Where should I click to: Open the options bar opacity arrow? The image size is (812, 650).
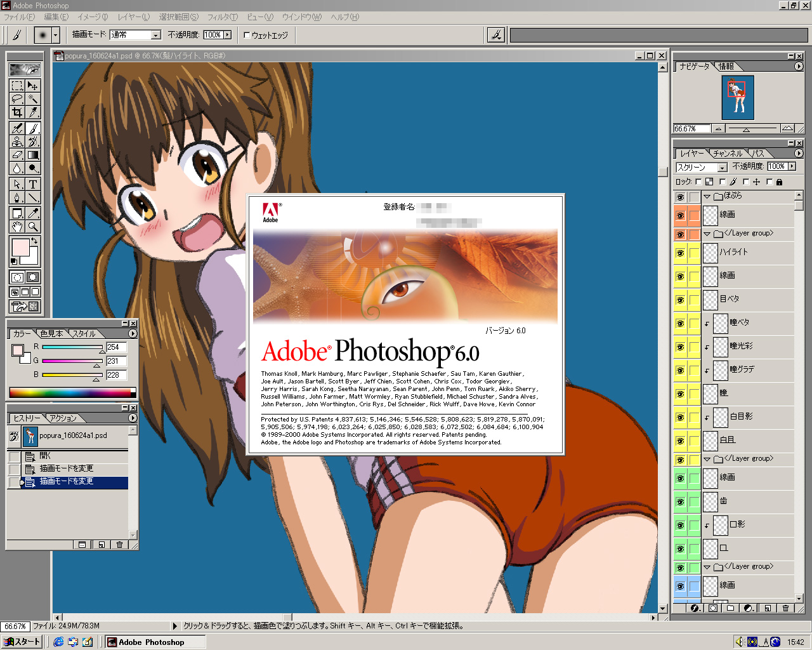click(x=227, y=36)
